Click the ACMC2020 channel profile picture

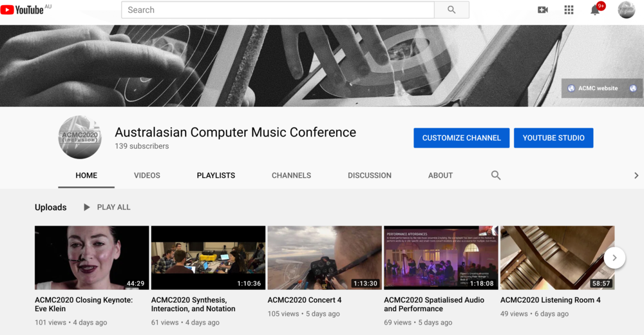(x=80, y=137)
